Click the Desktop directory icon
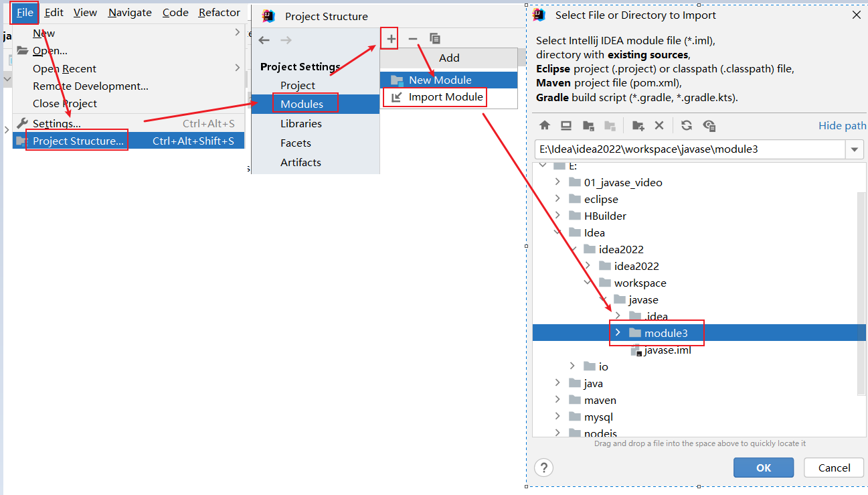The width and height of the screenshot is (868, 495). tap(566, 125)
